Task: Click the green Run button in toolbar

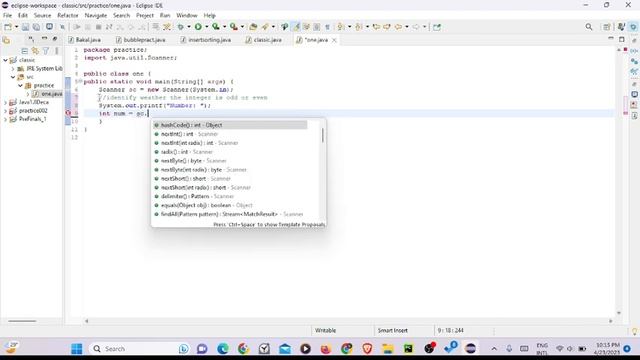Action: (x=198, y=27)
